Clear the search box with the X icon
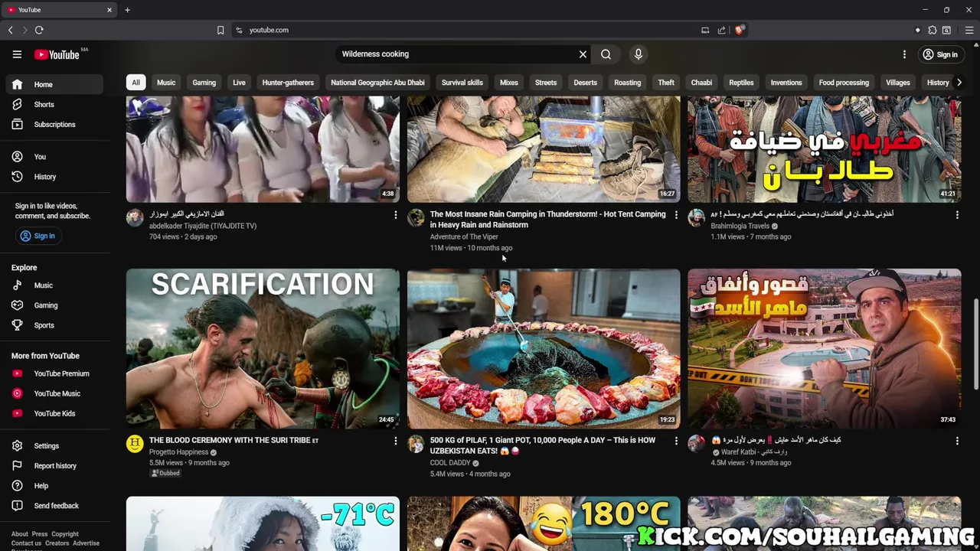Viewport: 980px width, 551px height. coord(583,54)
